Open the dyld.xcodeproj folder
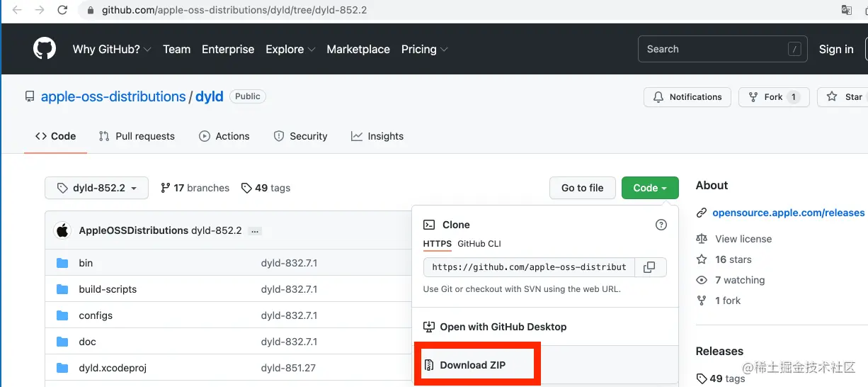The image size is (868, 387). pos(113,368)
